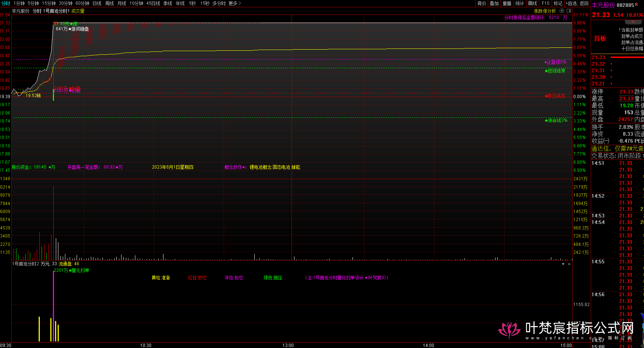Click the 叠加 overlay button
This screenshot has height=348, width=644.
(x=494, y=3)
